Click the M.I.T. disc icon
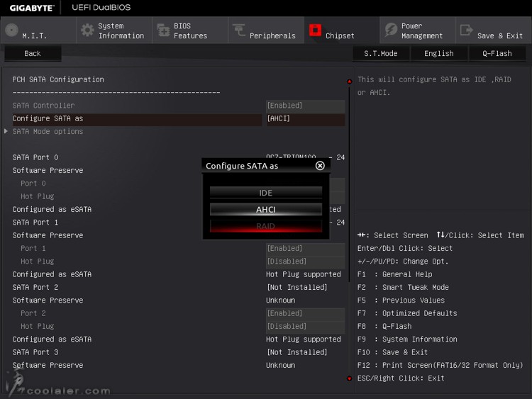Image resolution: width=532 pixels, height=399 pixels. pos(11,30)
